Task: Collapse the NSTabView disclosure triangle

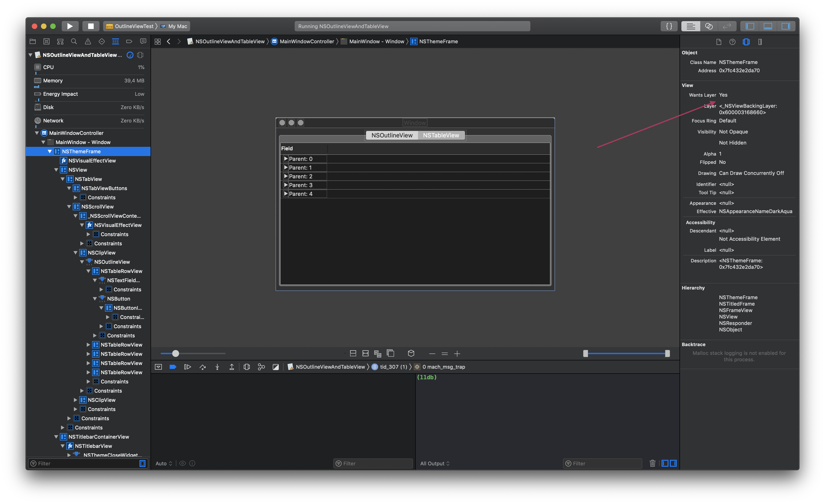Action: point(63,179)
